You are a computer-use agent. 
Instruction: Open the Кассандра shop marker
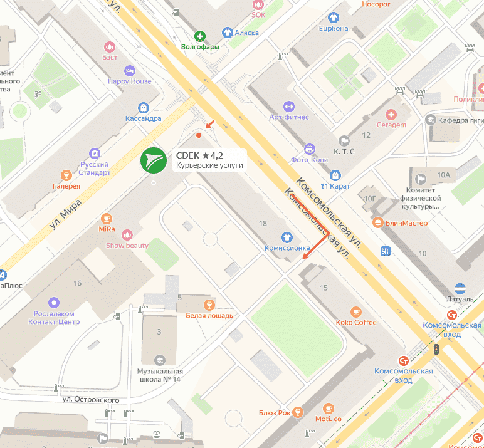[143, 108]
